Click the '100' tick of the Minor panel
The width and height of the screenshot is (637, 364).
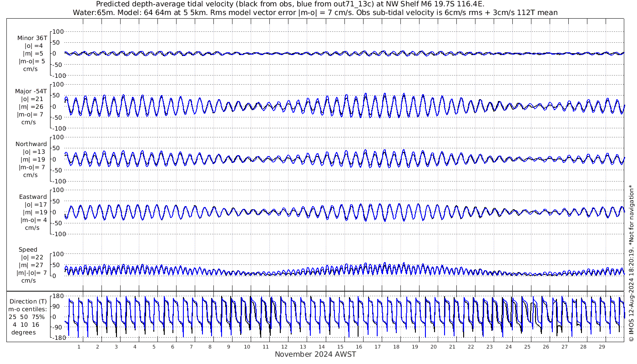coord(59,32)
